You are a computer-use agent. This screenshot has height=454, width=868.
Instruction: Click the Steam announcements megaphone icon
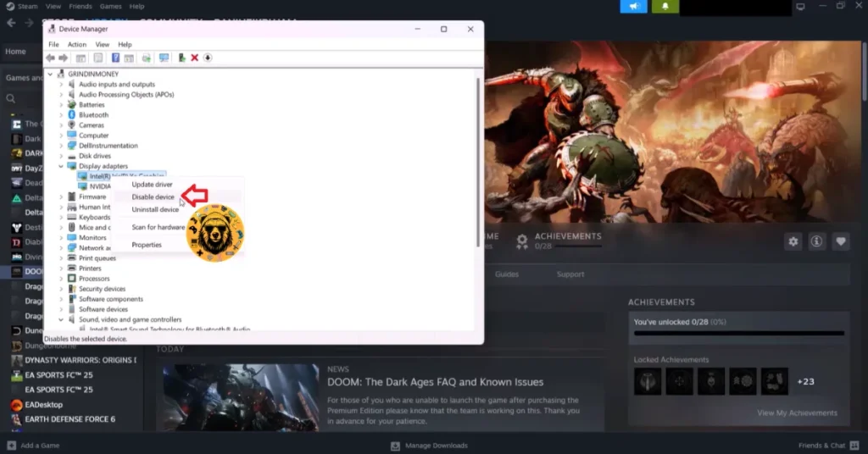point(633,7)
